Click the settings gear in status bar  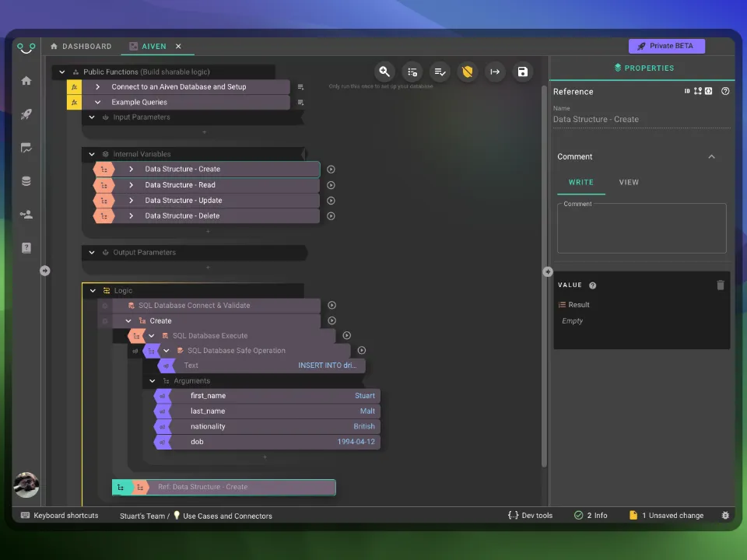point(725,515)
